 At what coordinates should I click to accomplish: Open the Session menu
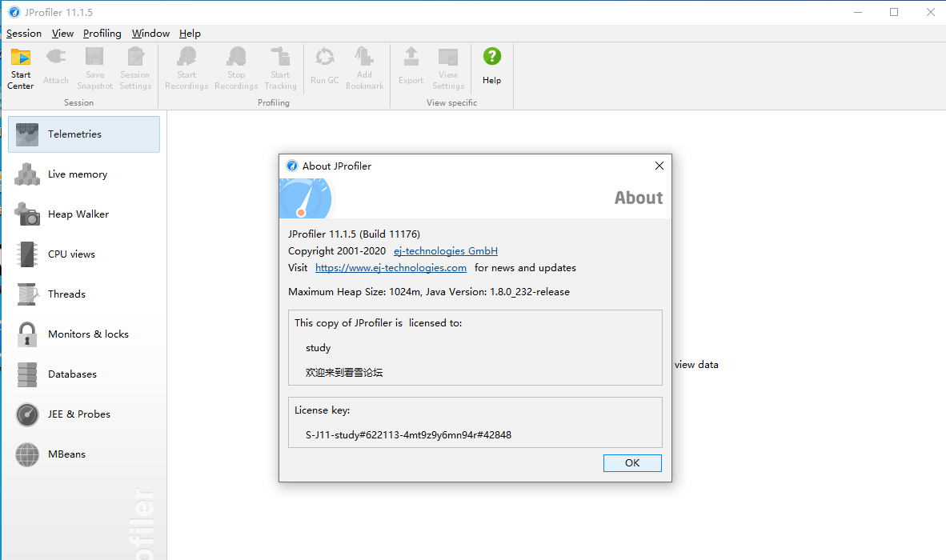point(24,34)
